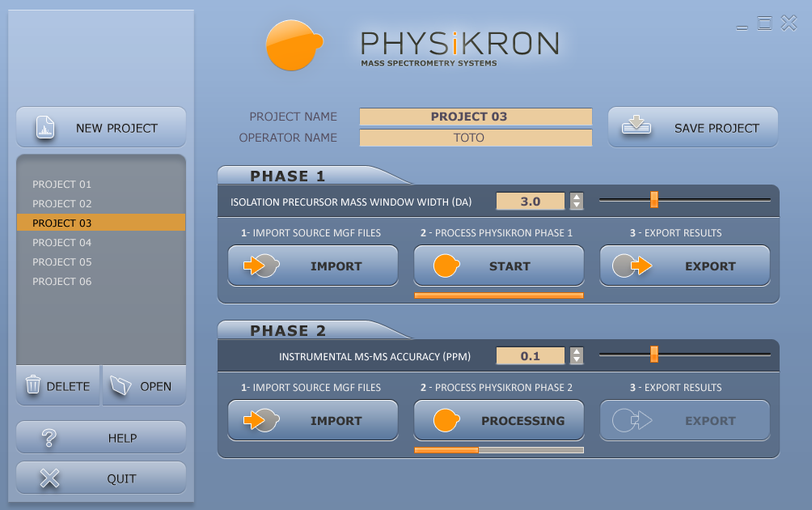The width and height of the screenshot is (812, 510).
Task: Click the Save Project download-tray icon
Action: coord(636,125)
